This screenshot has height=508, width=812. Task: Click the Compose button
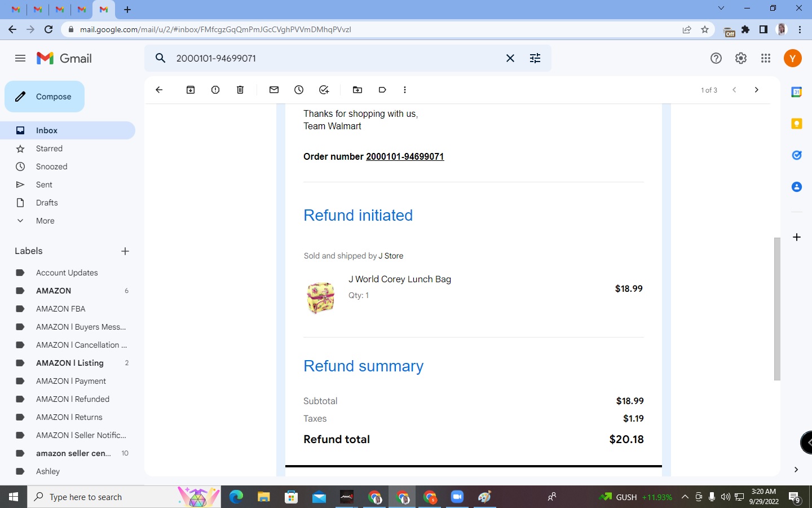tap(45, 97)
